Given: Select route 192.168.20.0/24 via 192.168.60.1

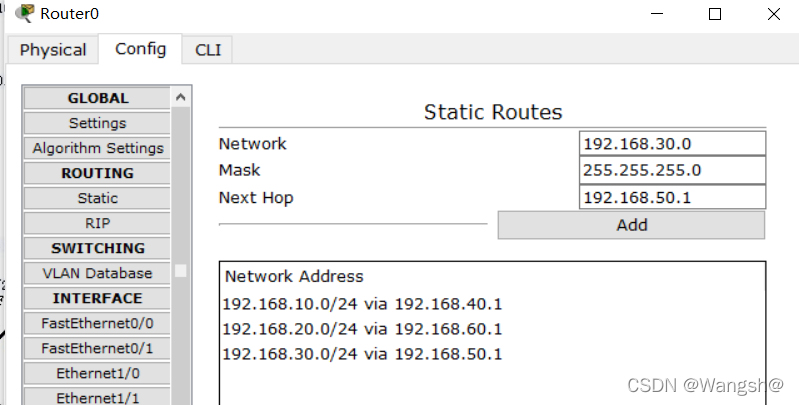Looking at the screenshot, I should [x=361, y=328].
